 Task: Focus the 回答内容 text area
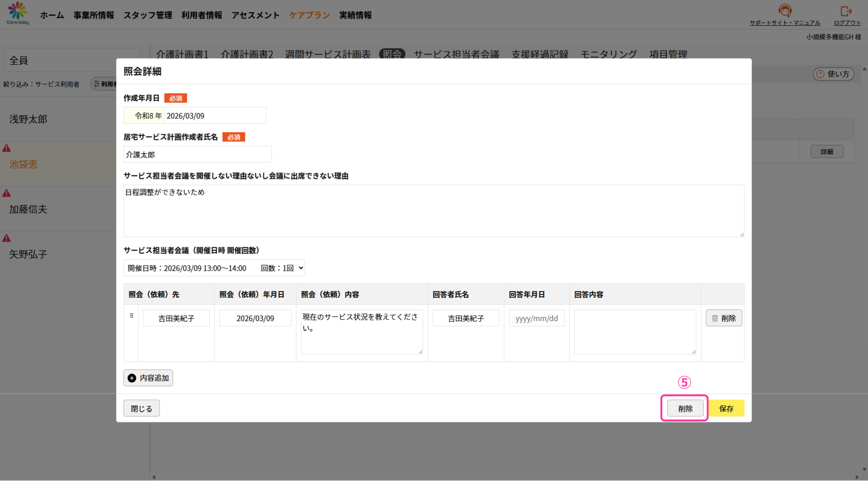click(635, 332)
